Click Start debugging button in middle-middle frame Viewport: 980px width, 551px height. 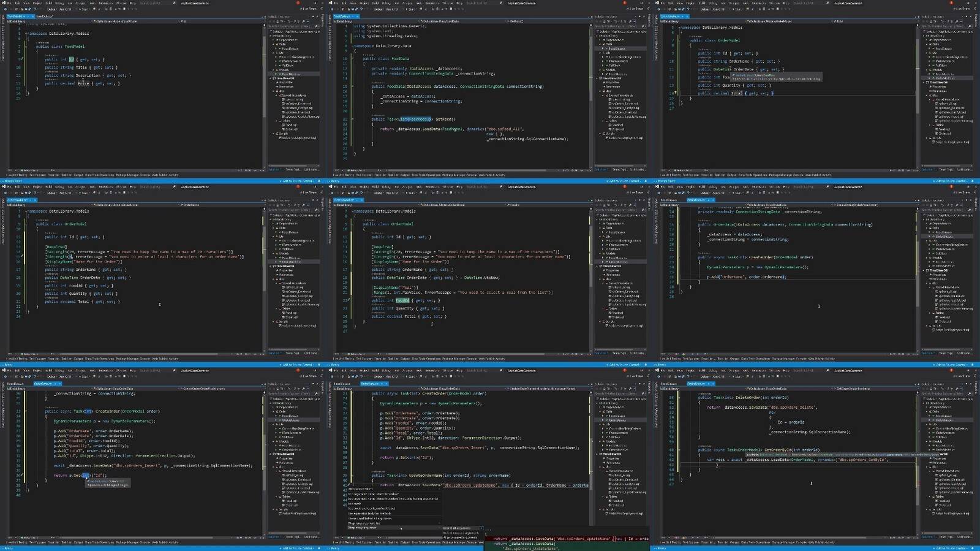(x=410, y=192)
